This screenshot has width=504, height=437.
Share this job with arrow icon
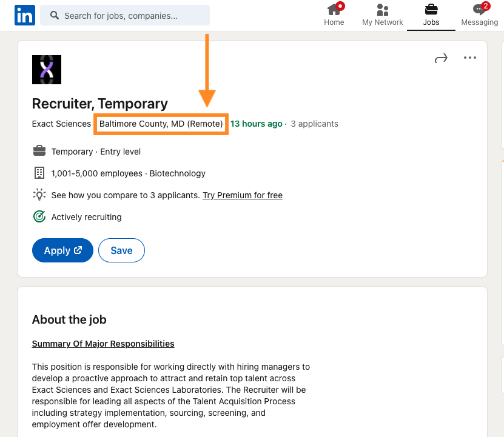click(441, 58)
